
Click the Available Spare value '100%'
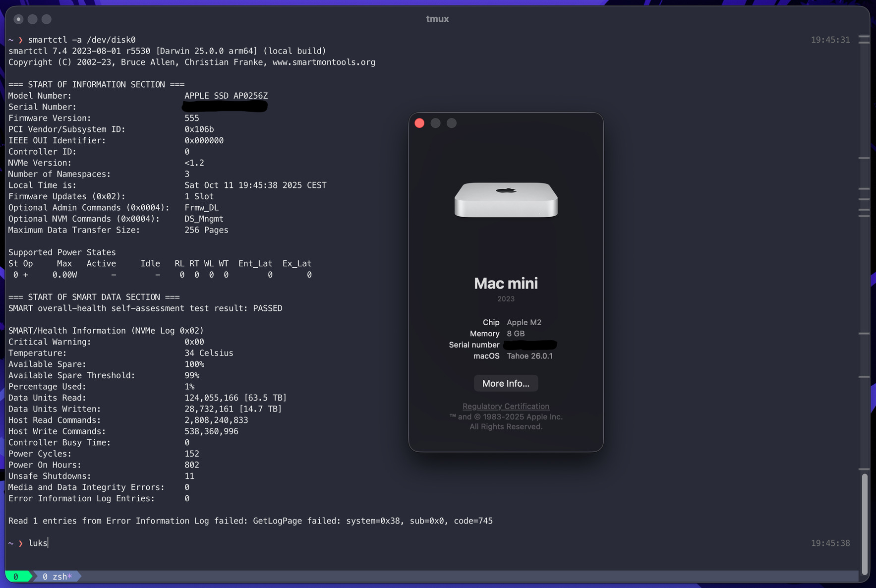[194, 364]
